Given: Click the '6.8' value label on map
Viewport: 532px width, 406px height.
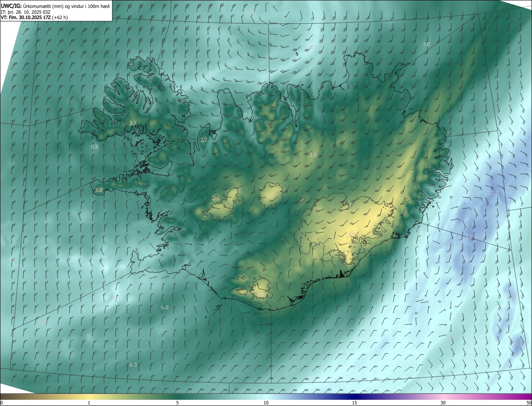Looking at the screenshot, I should (94, 147).
